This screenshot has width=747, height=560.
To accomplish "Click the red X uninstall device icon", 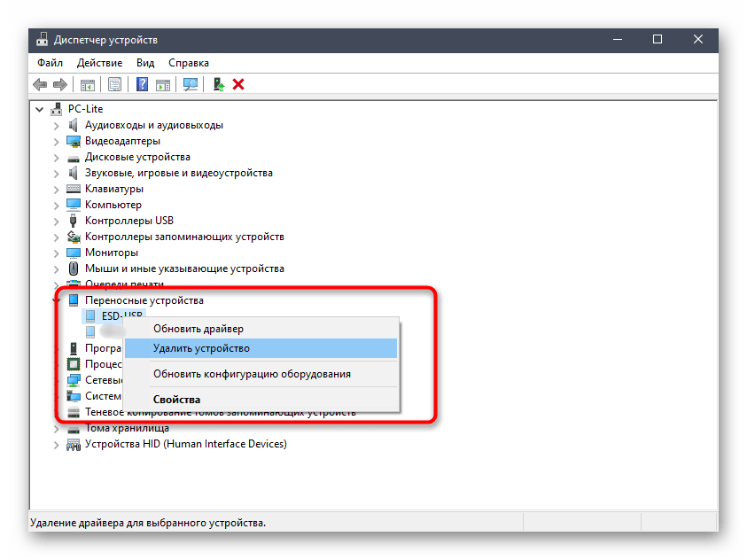I will point(238,84).
